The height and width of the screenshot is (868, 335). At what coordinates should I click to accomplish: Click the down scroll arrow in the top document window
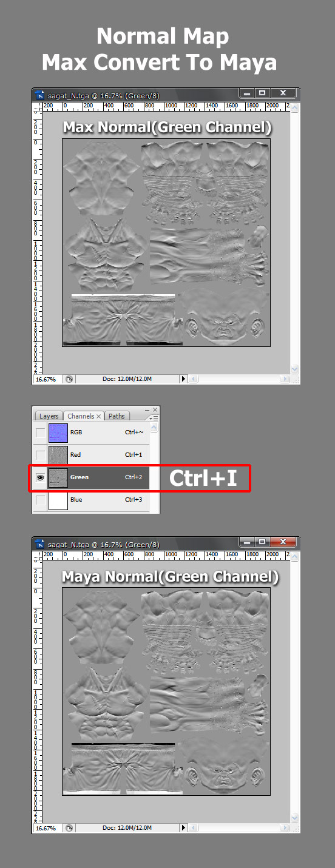click(x=295, y=369)
